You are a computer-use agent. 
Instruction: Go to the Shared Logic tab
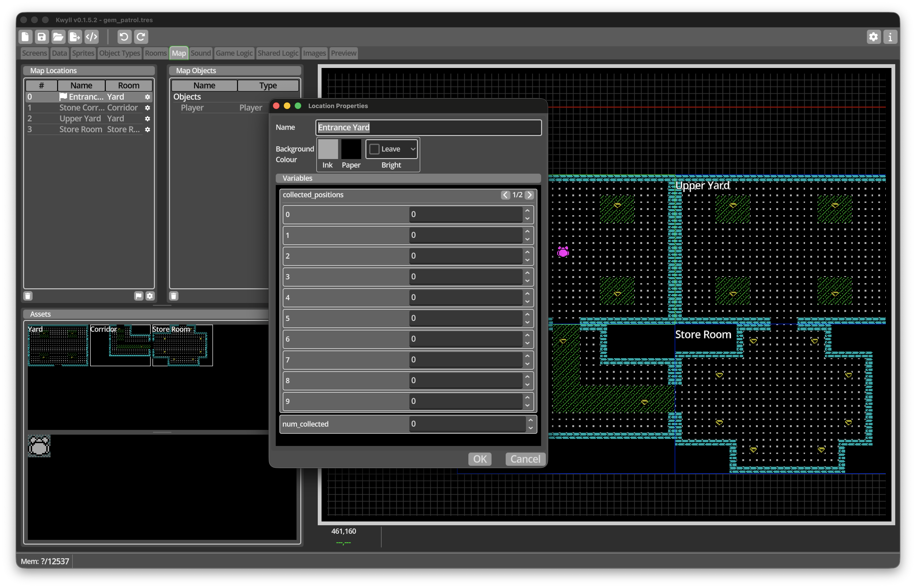click(x=278, y=53)
